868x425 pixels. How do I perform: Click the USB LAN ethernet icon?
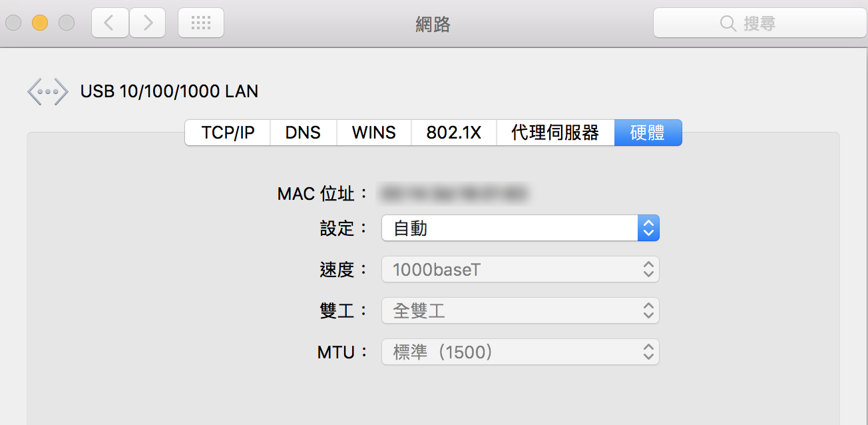47,91
